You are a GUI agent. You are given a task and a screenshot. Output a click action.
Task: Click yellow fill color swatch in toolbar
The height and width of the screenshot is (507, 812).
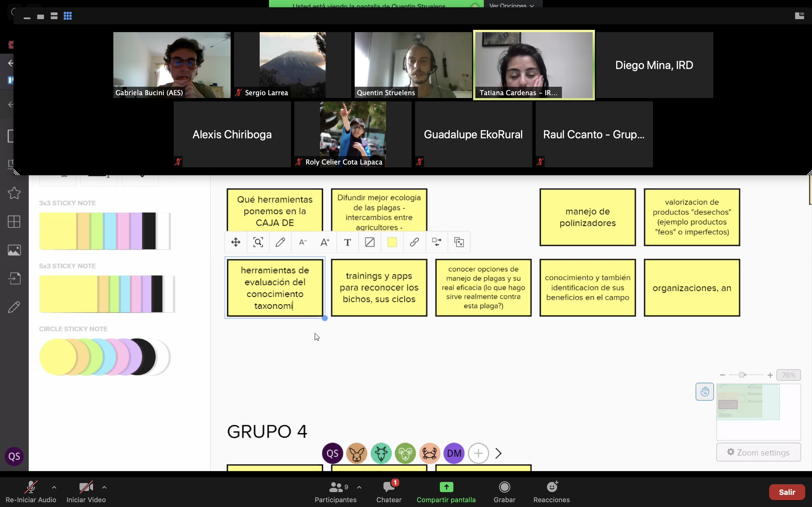[x=392, y=242]
